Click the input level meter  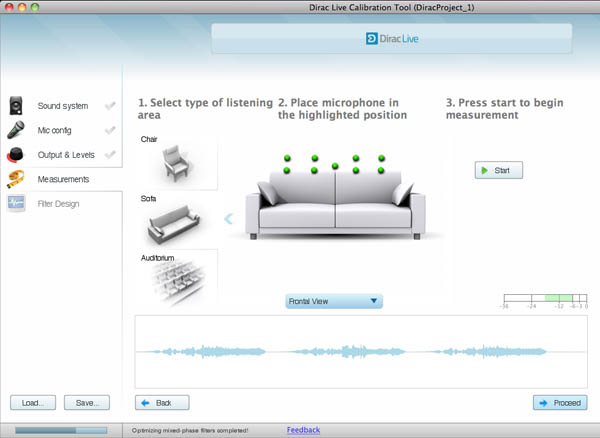point(545,298)
